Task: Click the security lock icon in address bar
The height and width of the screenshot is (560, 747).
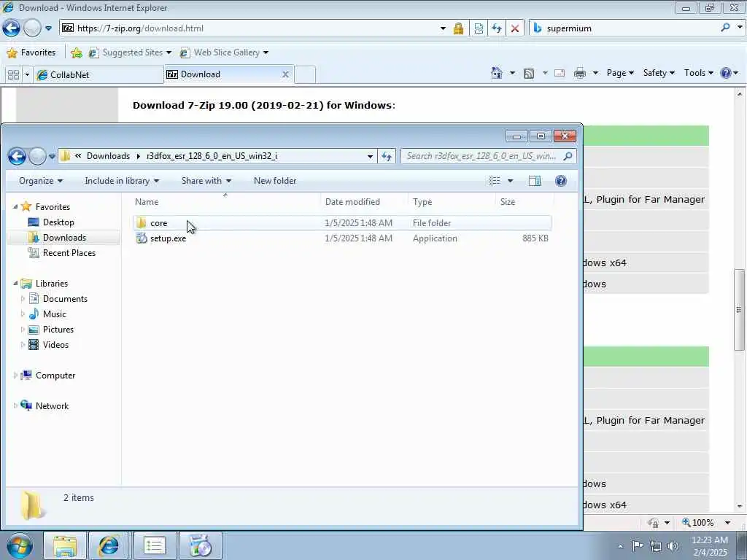Action: point(458,28)
